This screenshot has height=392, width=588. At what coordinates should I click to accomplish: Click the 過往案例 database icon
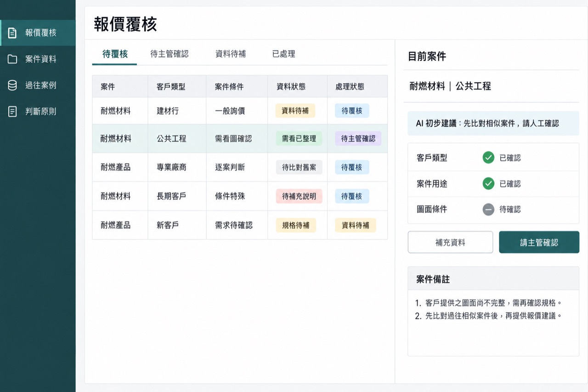(x=12, y=85)
